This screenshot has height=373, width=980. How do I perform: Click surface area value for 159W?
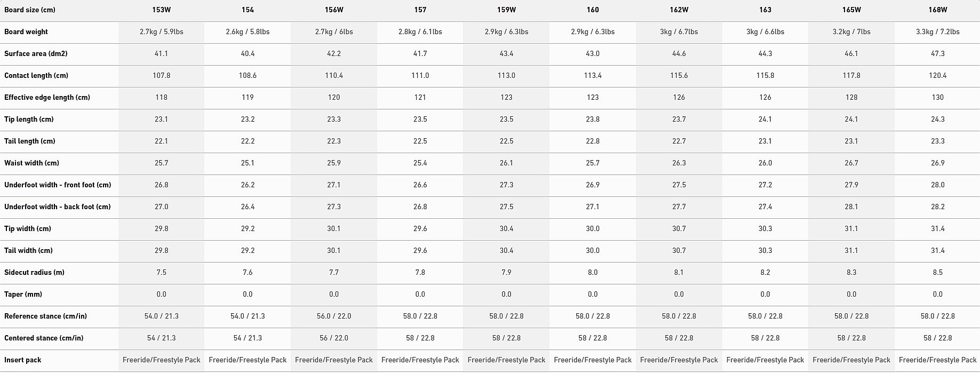tap(506, 53)
